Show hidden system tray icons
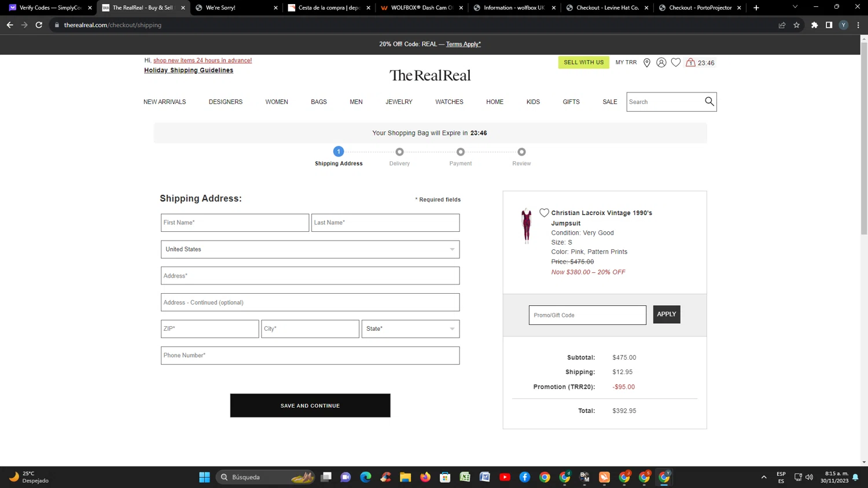Image resolution: width=868 pixels, height=488 pixels. pos(764,477)
